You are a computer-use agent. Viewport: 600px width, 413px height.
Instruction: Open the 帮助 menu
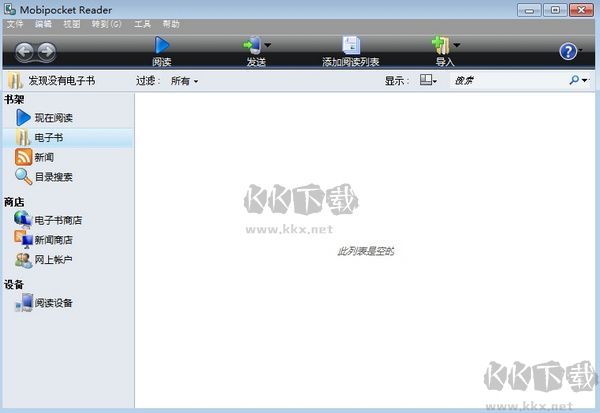tap(171, 24)
